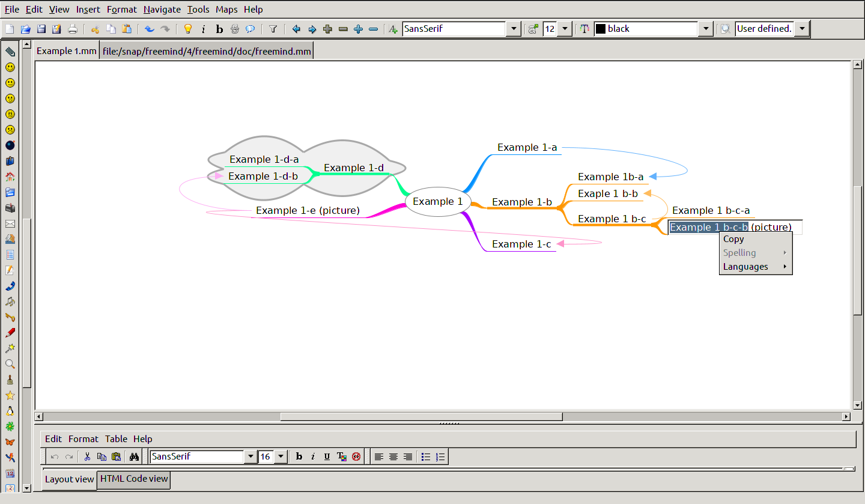Apply cloud to node icon

tap(250, 29)
